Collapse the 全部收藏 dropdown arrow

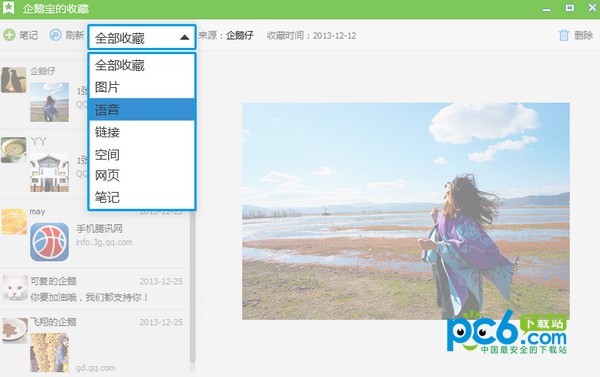(184, 37)
